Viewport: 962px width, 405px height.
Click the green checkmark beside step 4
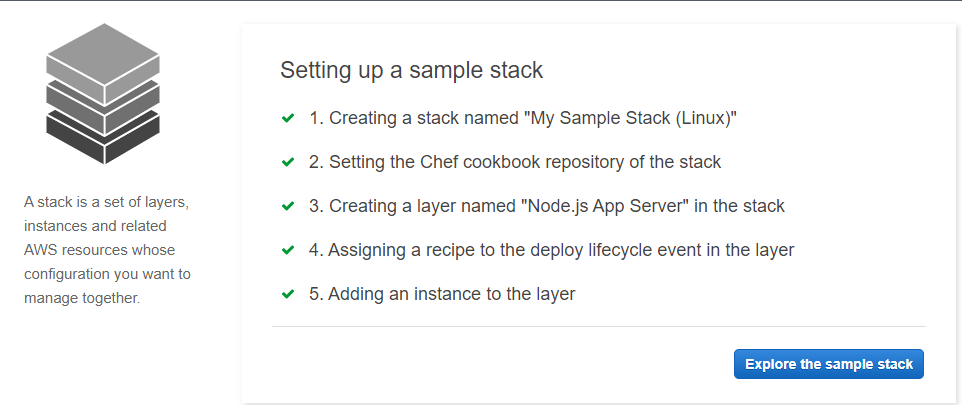pyautogui.click(x=288, y=250)
